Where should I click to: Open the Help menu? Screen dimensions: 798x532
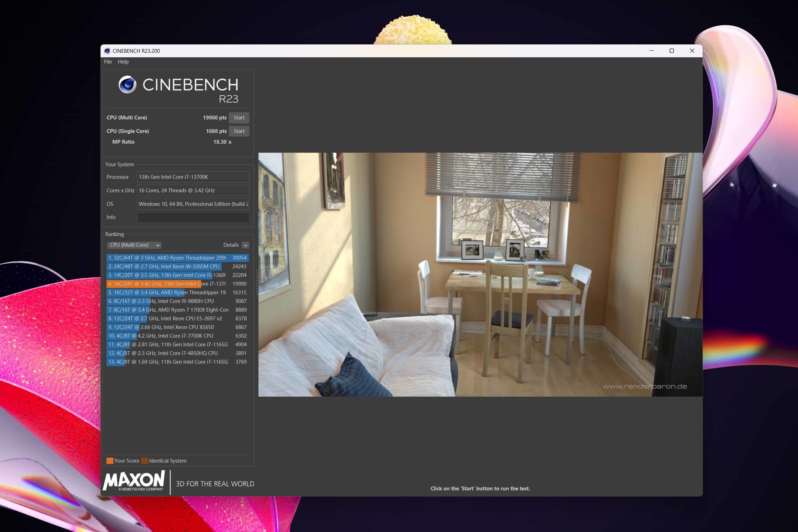123,62
